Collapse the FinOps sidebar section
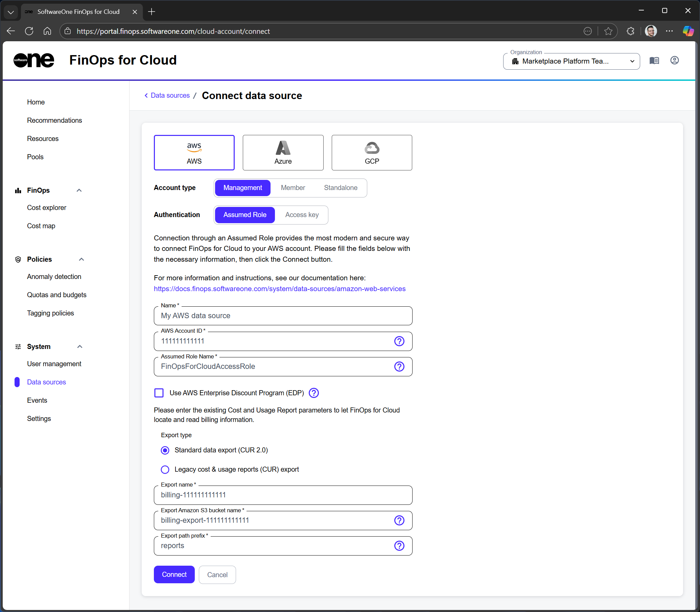700x612 pixels. pos(79,190)
